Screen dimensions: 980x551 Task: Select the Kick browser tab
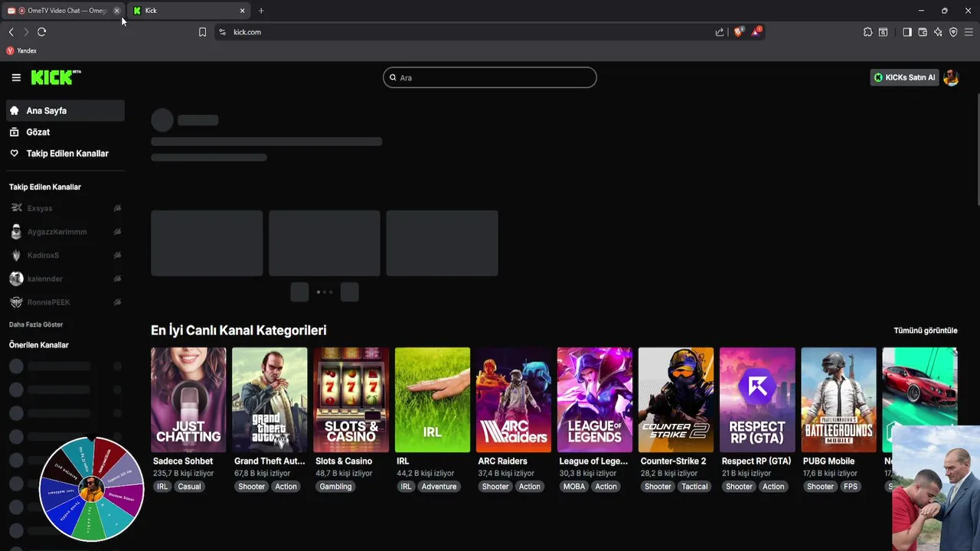(188, 11)
